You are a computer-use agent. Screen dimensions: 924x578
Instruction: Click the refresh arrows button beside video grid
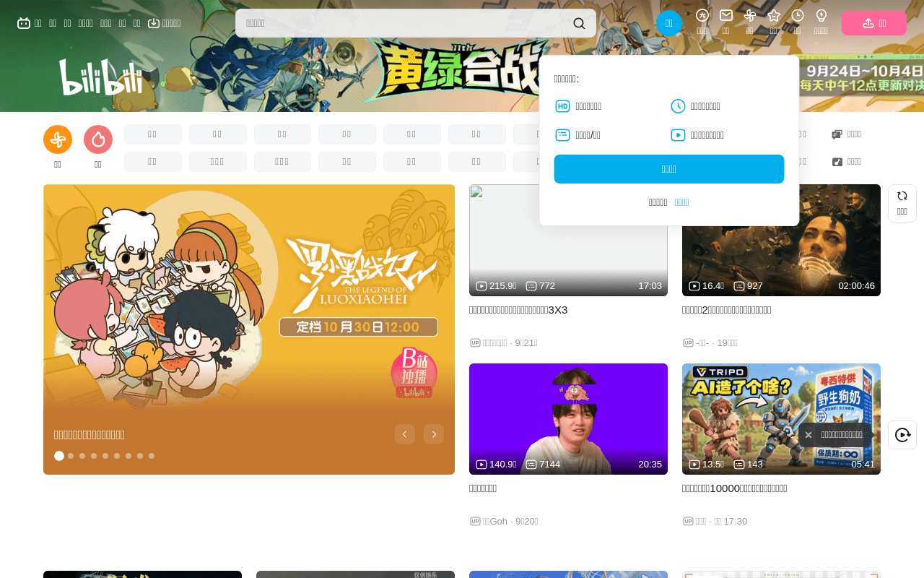(902, 203)
